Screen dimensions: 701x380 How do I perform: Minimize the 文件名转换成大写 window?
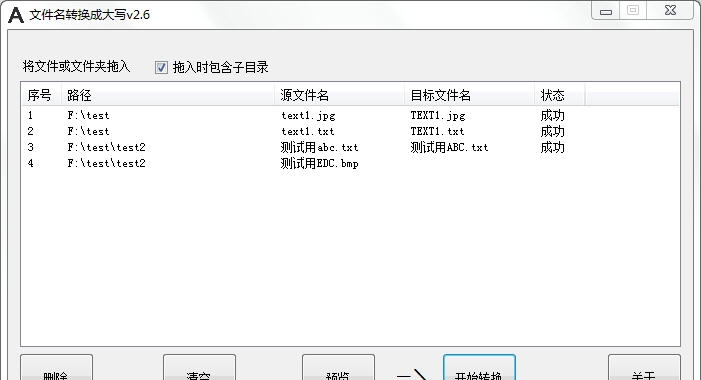click(x=606, y=11)
